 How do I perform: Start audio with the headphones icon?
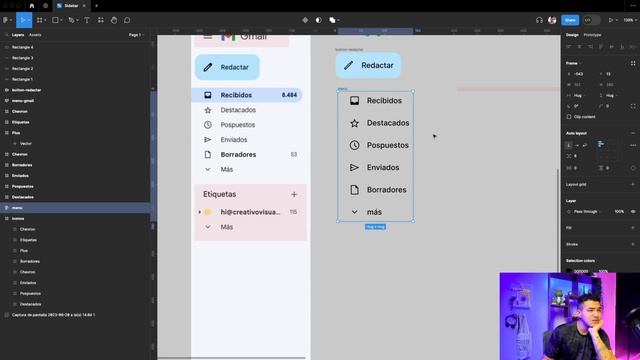click(539, 20)
